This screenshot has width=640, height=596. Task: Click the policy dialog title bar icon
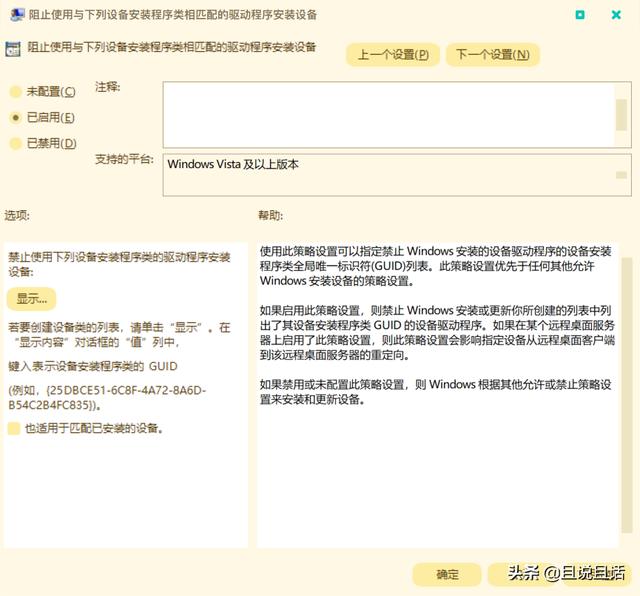pyautogui.click(x=17, y=15)
